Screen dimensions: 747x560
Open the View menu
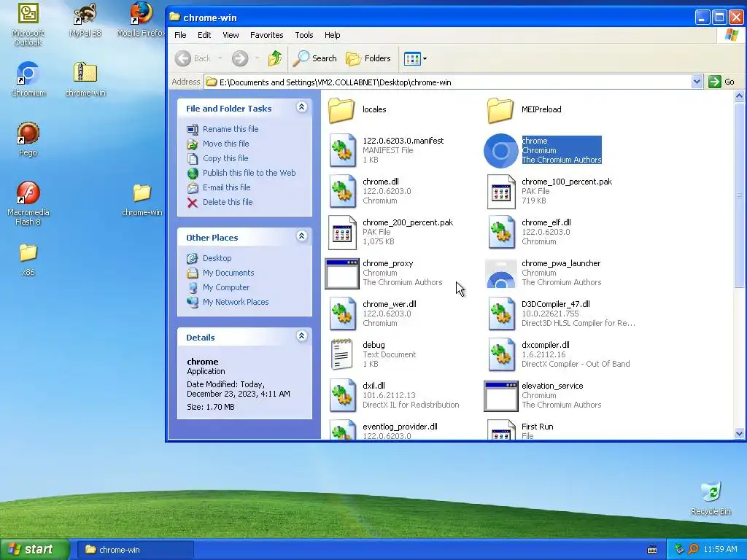click(231, 35)
